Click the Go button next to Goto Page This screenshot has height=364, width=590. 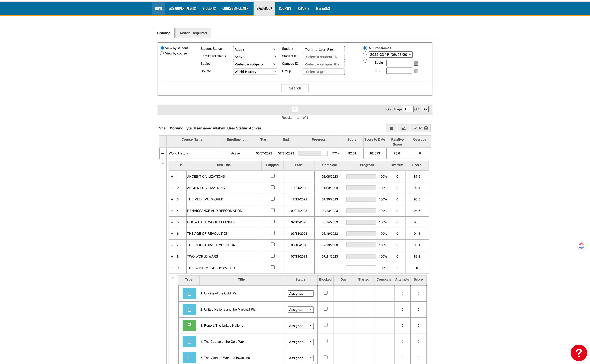point(425,109)
